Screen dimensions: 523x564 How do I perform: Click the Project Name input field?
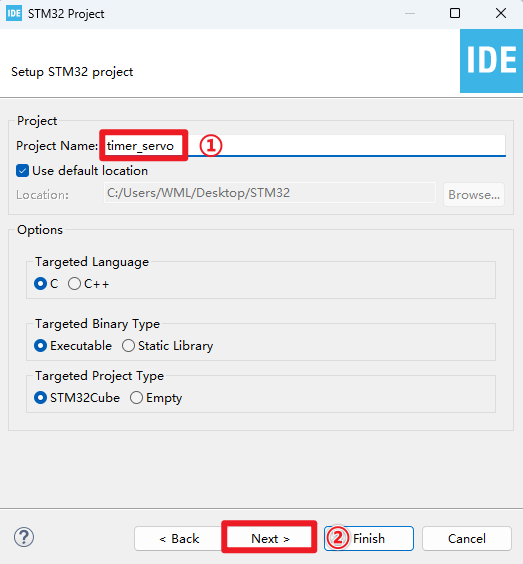pos(304,146)
